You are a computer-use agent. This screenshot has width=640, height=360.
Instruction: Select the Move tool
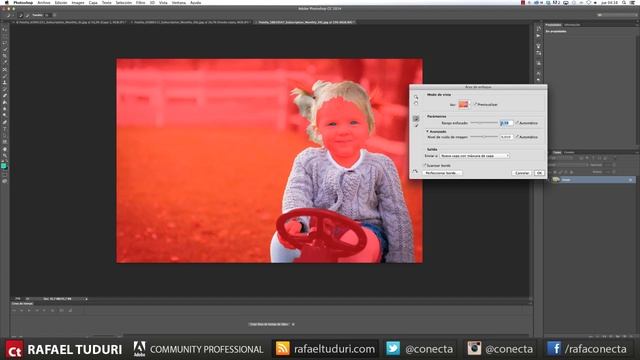(4, 30)
